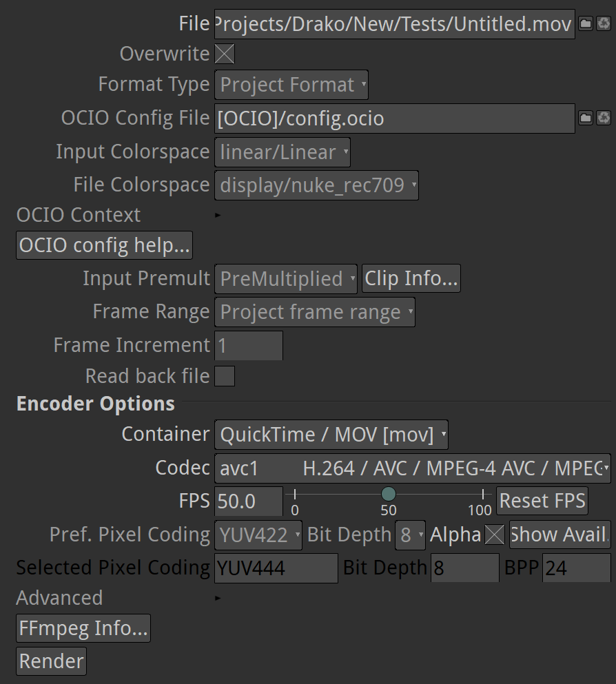Open the Input Colorspace dropdown
Viewport: 616px width, 684px height.
coord(283,152)
